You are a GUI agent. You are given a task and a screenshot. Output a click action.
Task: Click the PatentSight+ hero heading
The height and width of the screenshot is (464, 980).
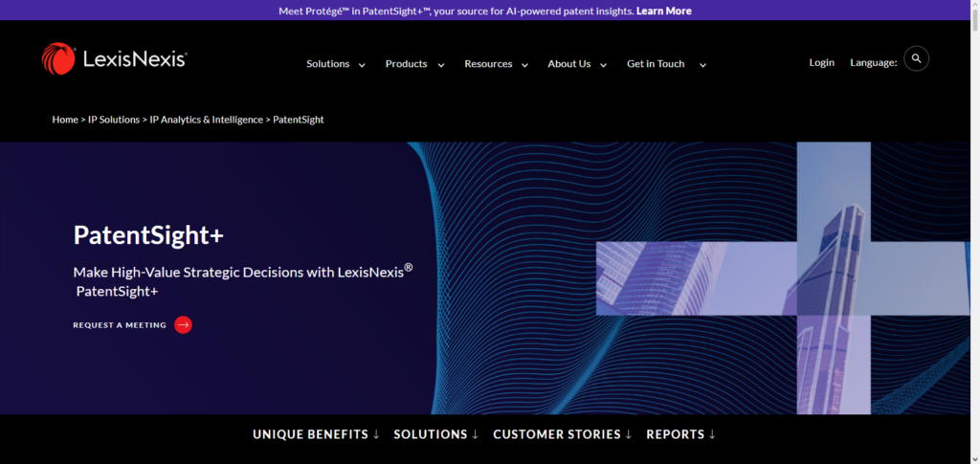coord(148,235)
